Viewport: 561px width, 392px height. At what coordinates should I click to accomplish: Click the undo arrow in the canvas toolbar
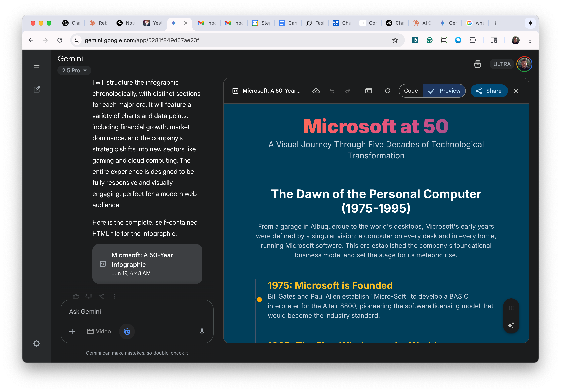pos(332,91)
